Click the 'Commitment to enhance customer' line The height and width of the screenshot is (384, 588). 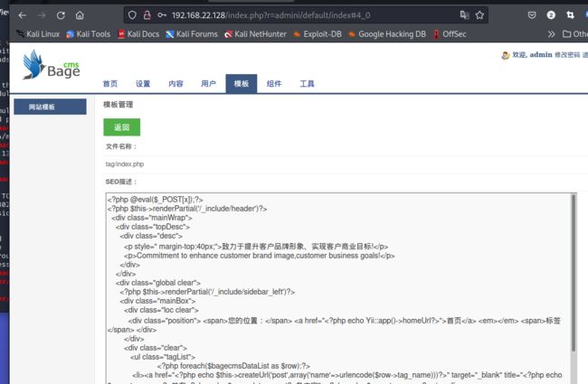pos(260,256)
